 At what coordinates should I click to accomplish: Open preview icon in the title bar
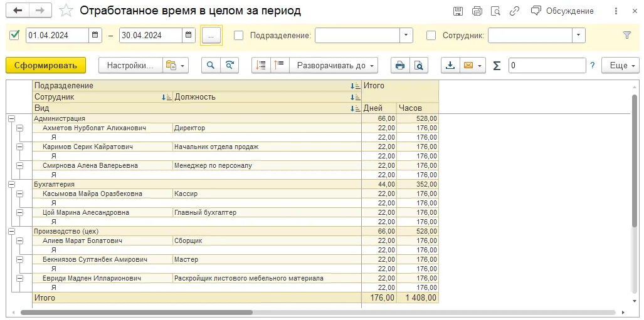point(496,11)
